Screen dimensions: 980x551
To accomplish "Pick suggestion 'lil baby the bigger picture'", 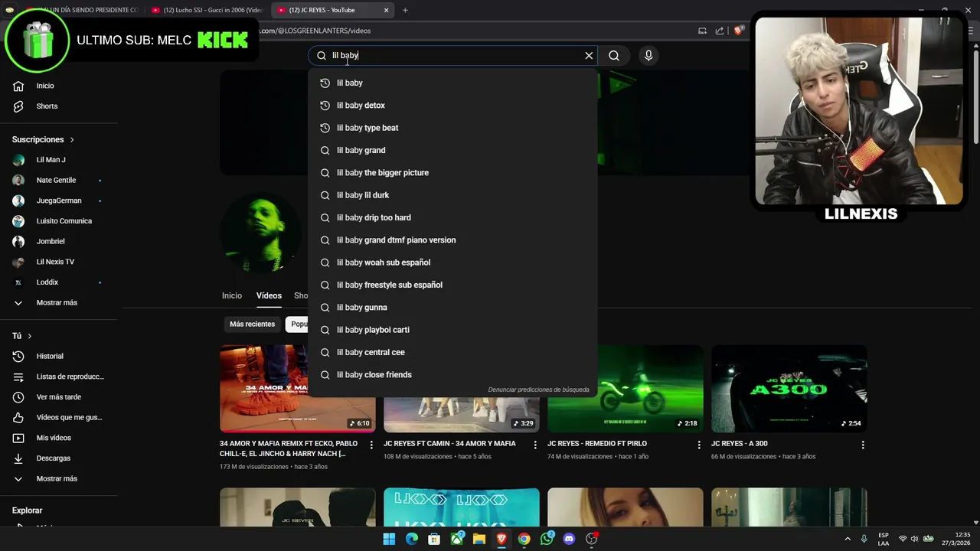I will [452, 173].
